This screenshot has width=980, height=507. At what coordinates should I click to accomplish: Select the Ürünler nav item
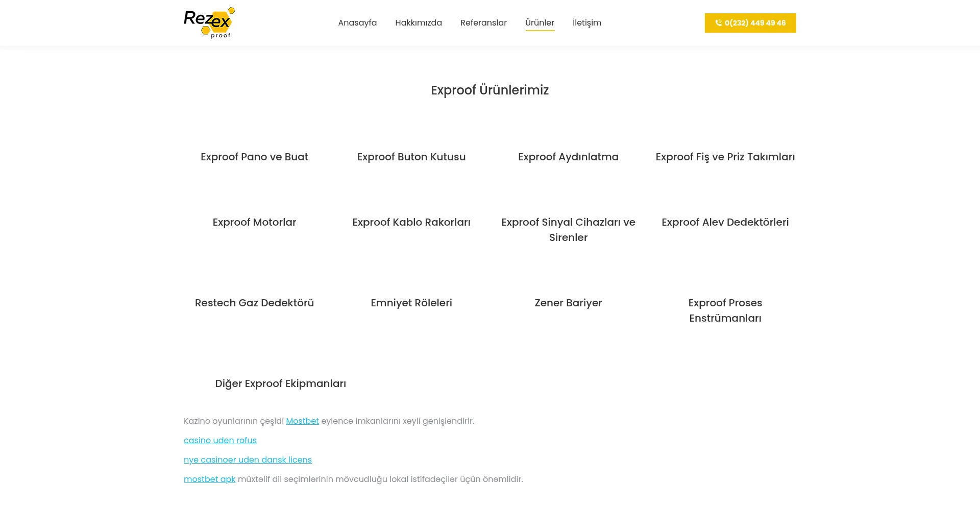coord(540,23)
